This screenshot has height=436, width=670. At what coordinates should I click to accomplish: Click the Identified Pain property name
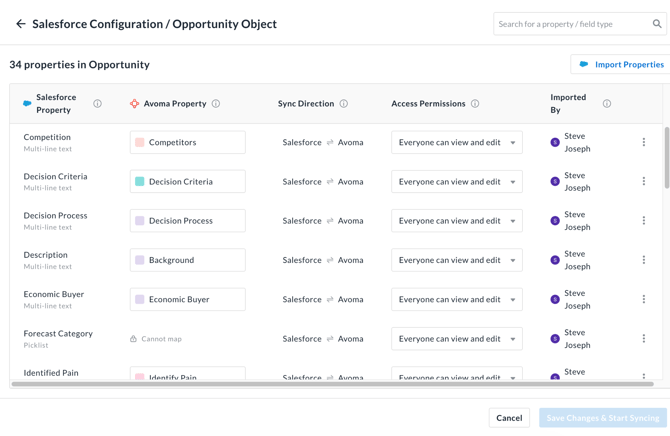[51, 373]
